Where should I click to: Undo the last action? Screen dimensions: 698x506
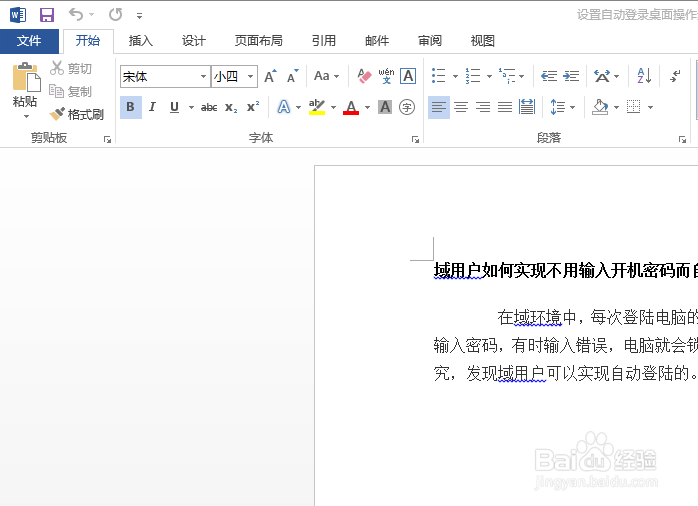tap(76, 15)
